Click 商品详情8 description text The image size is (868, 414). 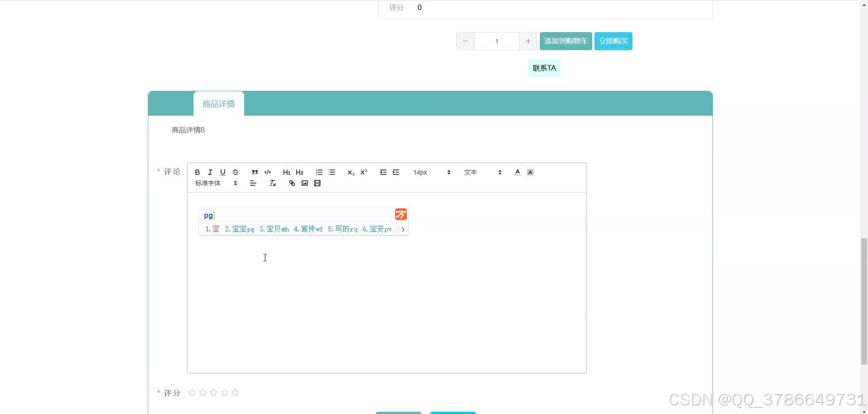(188, 130)
